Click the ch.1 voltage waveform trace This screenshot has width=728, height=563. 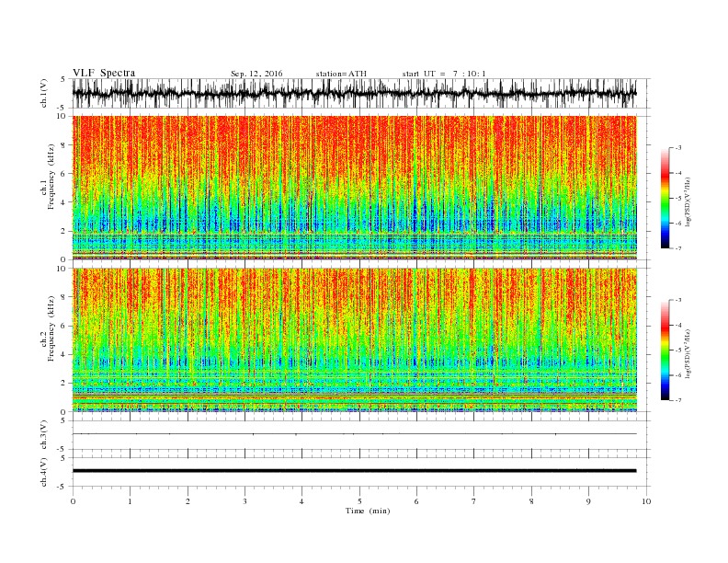(355, 93)
